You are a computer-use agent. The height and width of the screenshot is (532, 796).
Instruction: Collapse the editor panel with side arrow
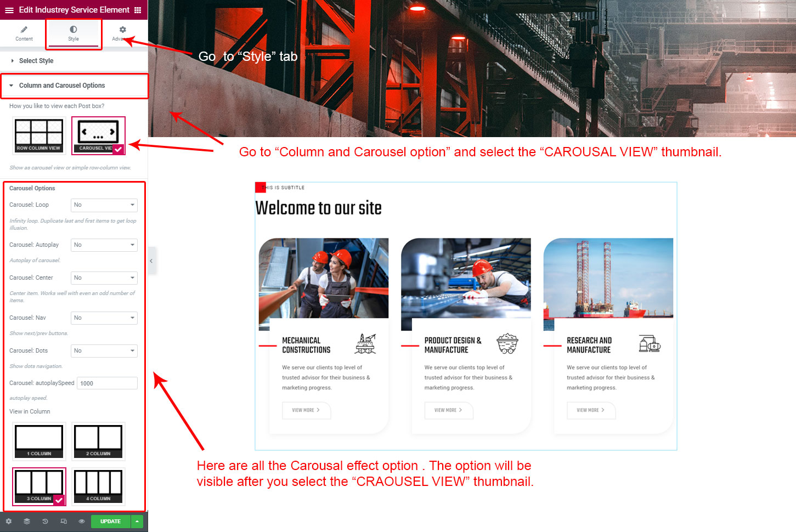(x=151, y=261)
